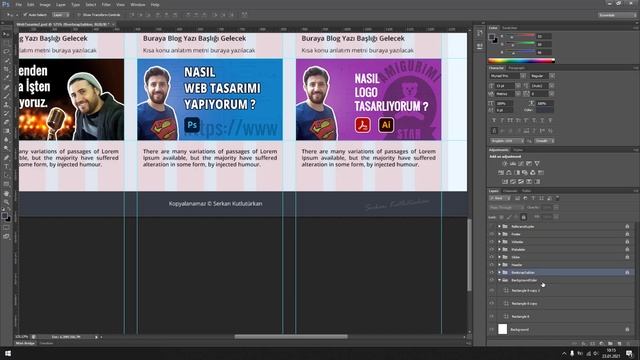Switch to the Paragraph tab
This screenshot has width=640, height=360.
516,68
